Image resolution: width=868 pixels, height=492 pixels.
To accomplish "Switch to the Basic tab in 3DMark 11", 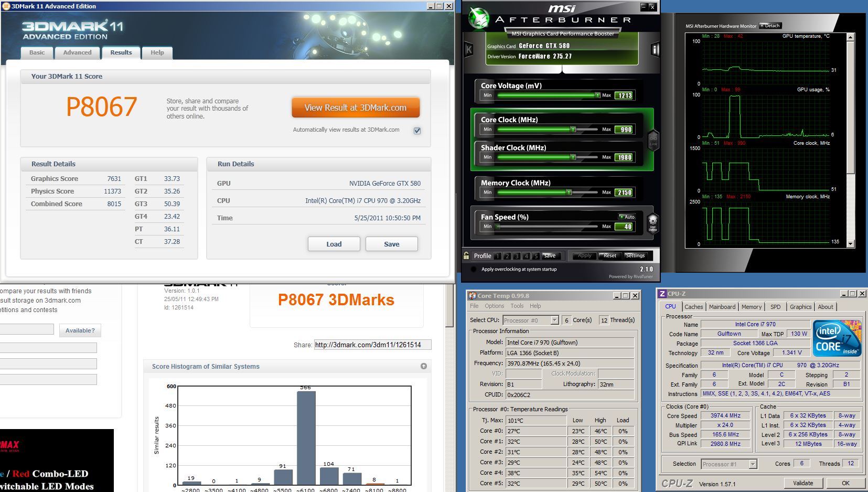I will point(37,52).
